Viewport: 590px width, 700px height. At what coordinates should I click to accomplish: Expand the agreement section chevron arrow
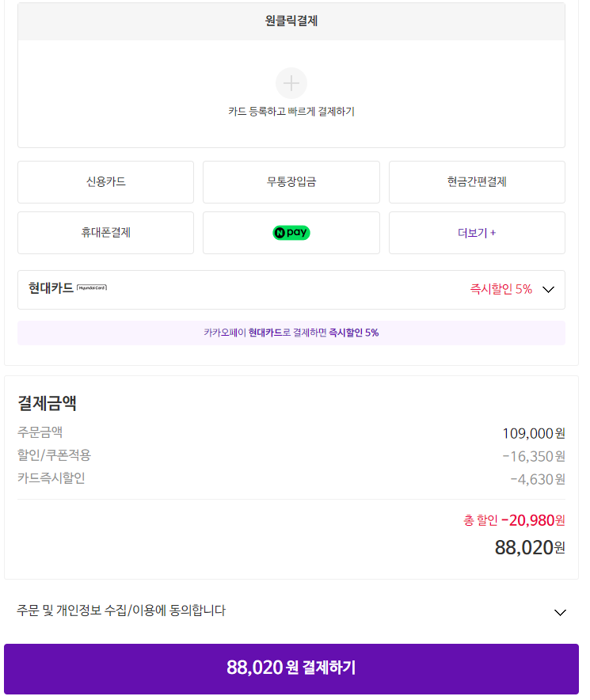click(560, 612)
